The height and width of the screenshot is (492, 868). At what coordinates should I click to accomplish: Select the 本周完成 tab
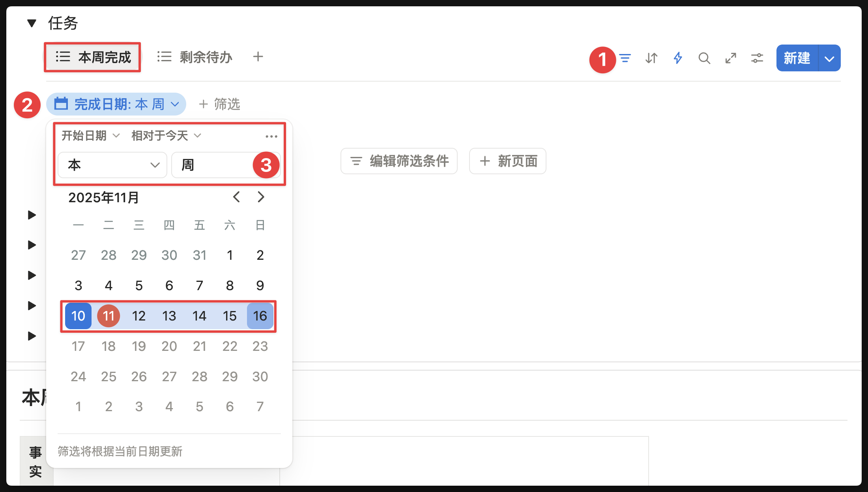tap(93, 57)
